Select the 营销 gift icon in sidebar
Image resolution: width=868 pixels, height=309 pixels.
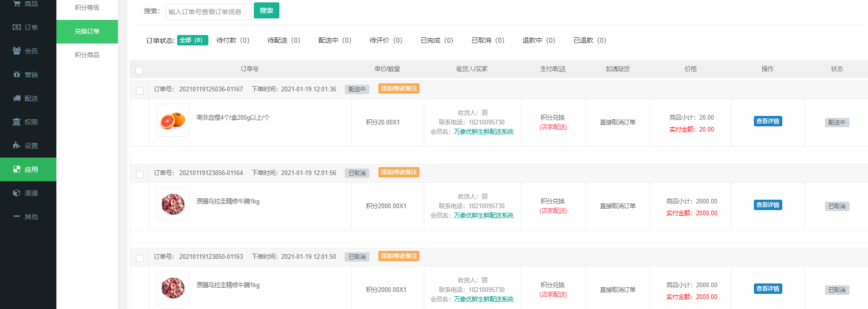click(x=17, y=74)
